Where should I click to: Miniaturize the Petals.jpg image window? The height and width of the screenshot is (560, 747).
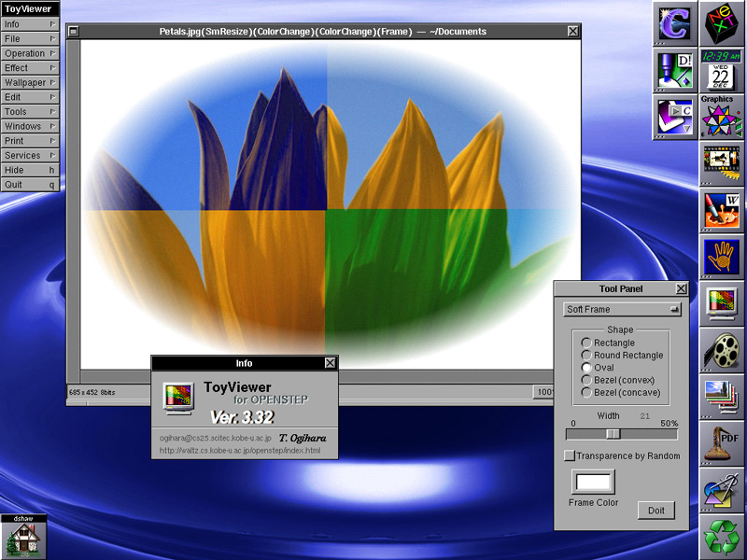[x=74, y=32]
